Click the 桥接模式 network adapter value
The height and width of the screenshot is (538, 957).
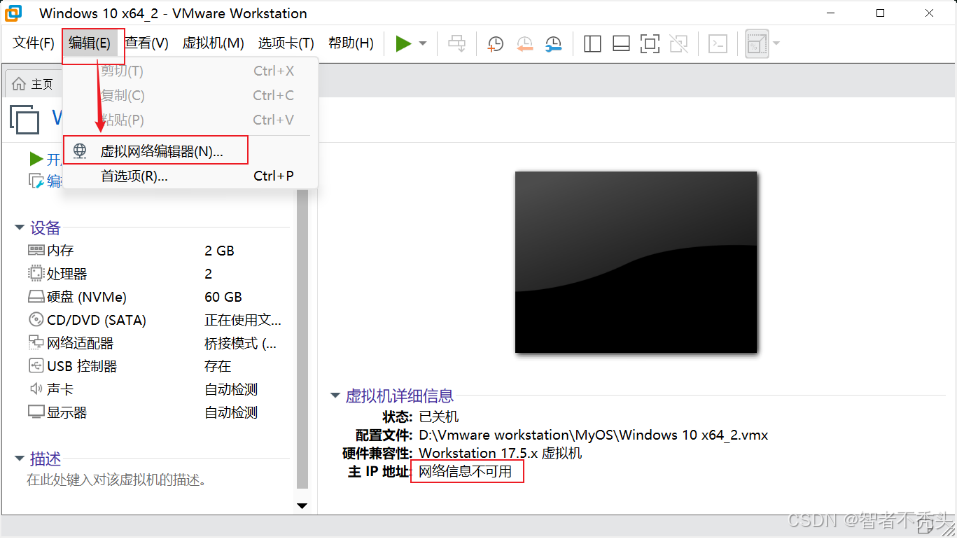pos(240,344)
